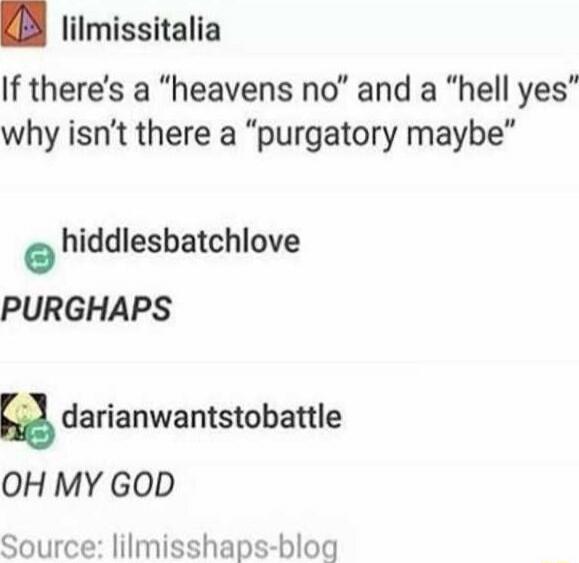The width and height of the screenshot is (579, 563).
Task: Click the "Source:" label text
Action: pos(54,546)
